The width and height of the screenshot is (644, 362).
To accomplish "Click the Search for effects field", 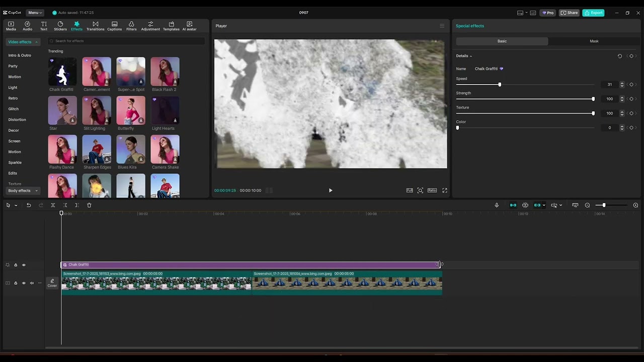I will click(x=126, y=41).
